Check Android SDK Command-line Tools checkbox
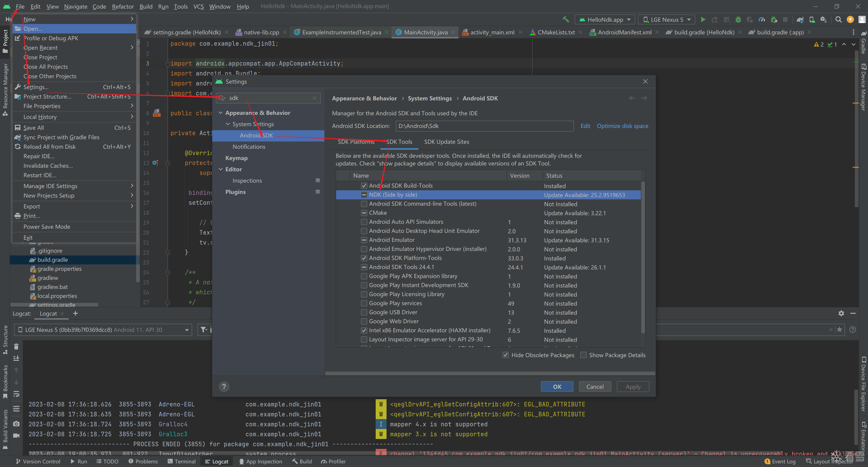The image size is (868, 467). 364,204
